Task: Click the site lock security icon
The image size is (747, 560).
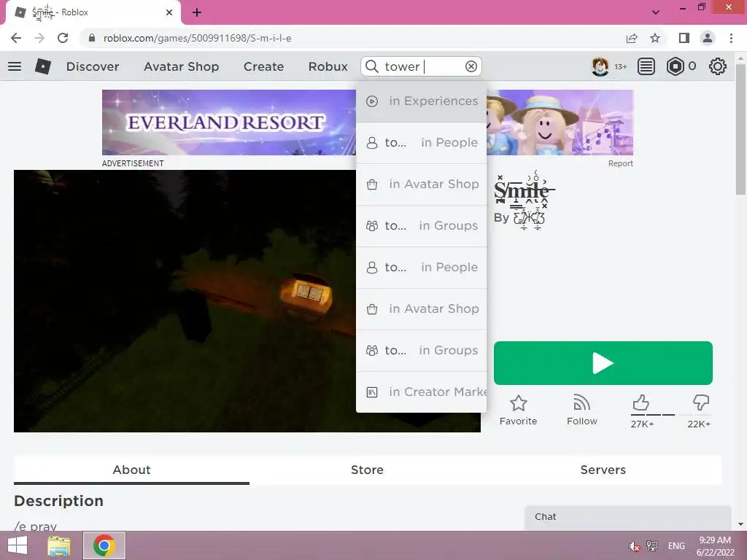Action: (x=92, y=38)
